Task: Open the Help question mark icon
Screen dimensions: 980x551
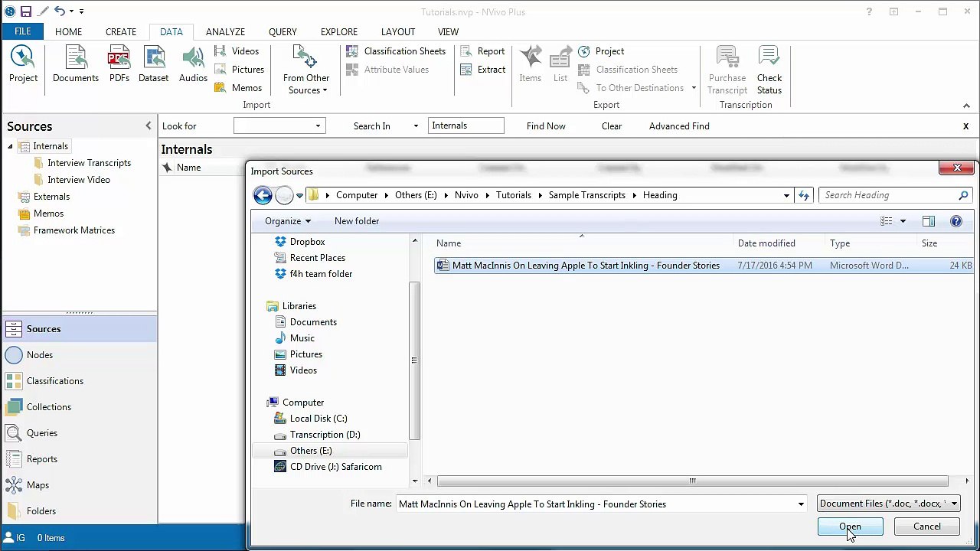Action: 869,11
